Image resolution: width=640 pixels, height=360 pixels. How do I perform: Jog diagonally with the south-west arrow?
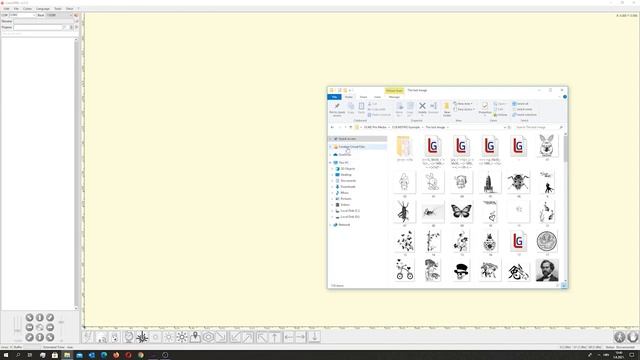29,337
